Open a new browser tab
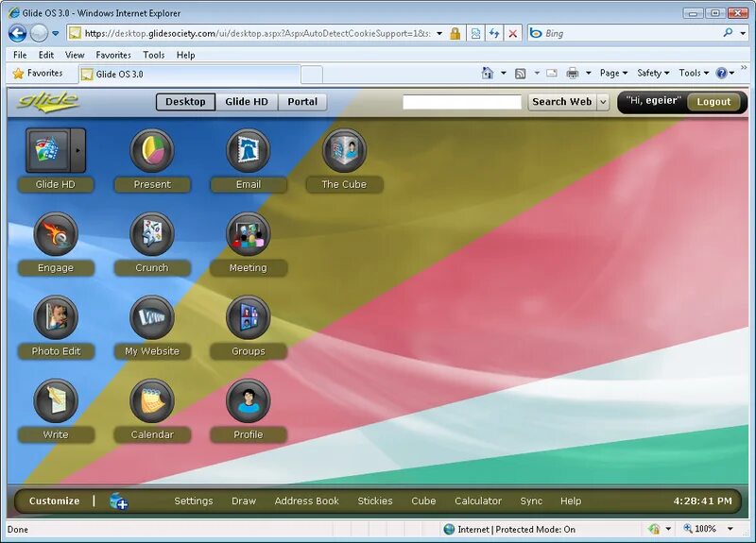This screenshot has height=543, width=756. (312, 75)
